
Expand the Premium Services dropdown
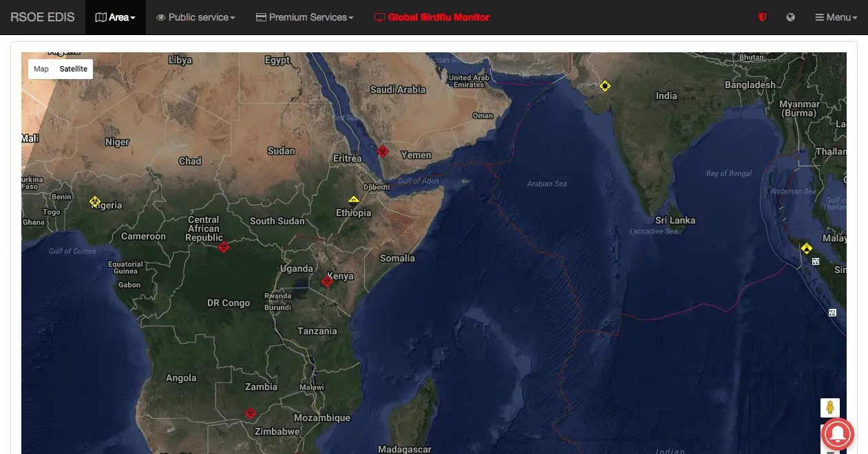(305, 17)
